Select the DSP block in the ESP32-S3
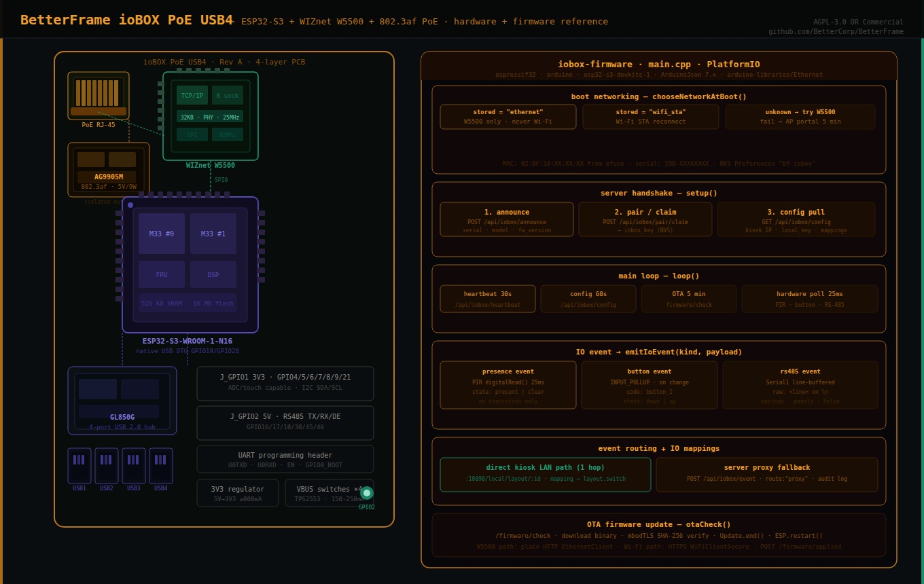 tap(213, 274)
